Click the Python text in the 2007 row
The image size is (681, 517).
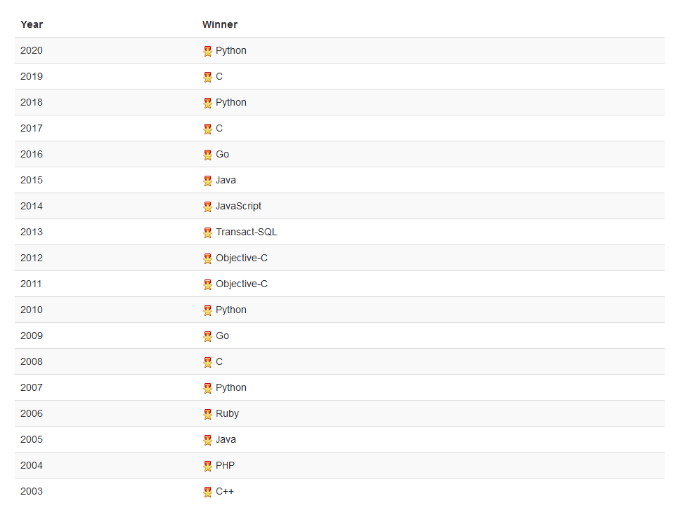231,388
